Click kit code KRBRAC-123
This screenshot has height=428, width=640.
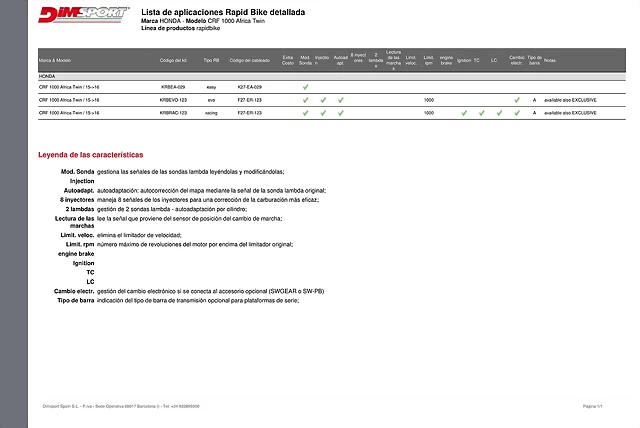click(173, 113)
